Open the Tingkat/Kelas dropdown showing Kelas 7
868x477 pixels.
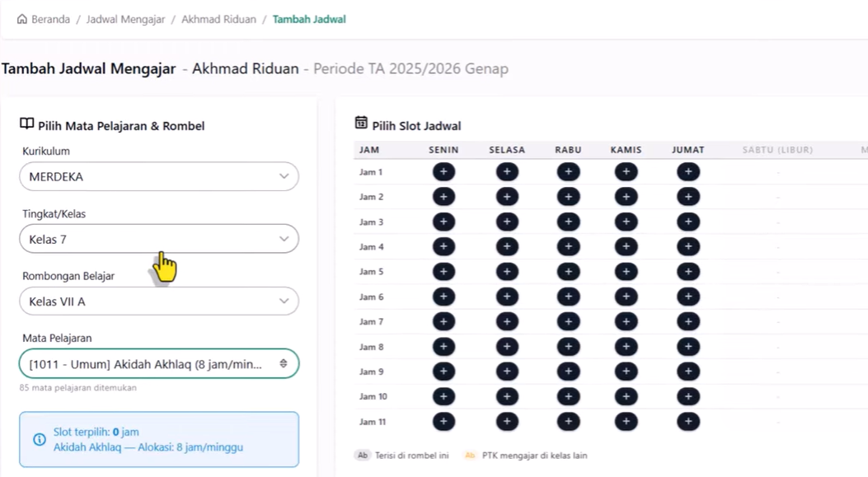click(159, 238)
